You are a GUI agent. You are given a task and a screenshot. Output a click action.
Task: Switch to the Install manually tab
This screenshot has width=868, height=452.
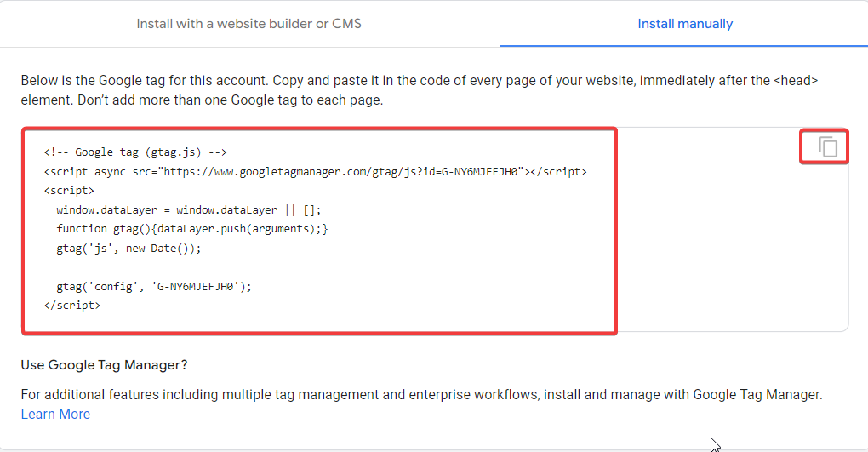click(x=684, y=24)
